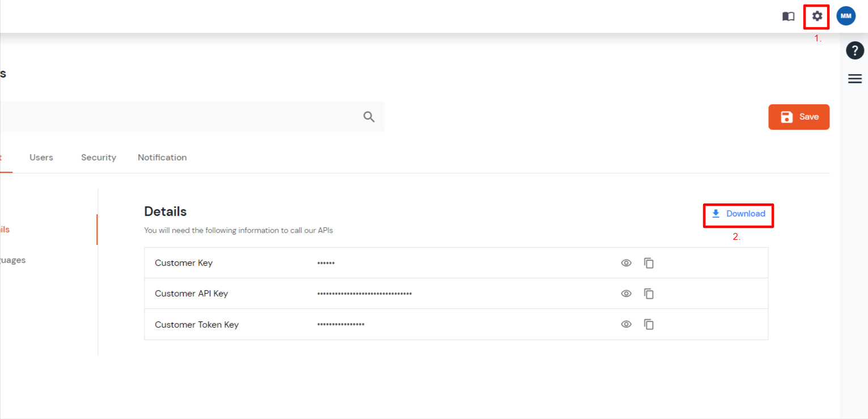Unmask the Customer Token Key
This screenshot has width=868, height=419.
(x=626, y=324)
